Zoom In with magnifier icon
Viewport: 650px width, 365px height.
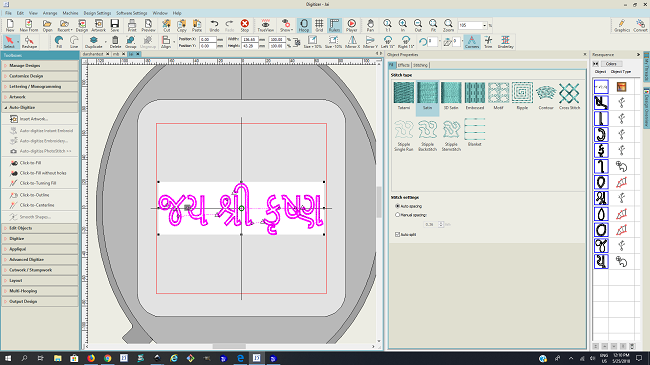click(x=403, y=25)
